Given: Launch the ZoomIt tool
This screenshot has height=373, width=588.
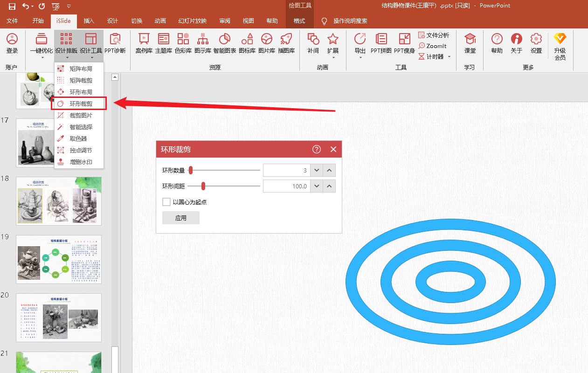Looking at the screenshot, I should click(433, 46).
